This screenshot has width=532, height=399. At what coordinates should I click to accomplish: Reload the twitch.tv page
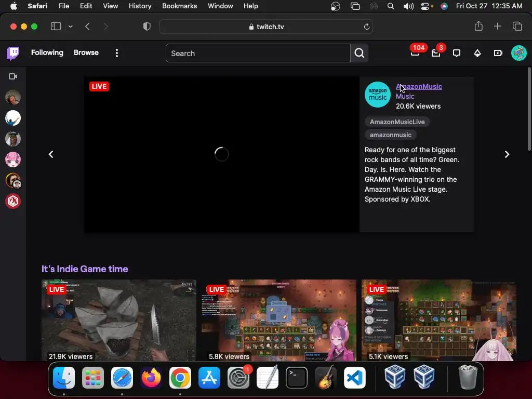[x=366, y=26]
